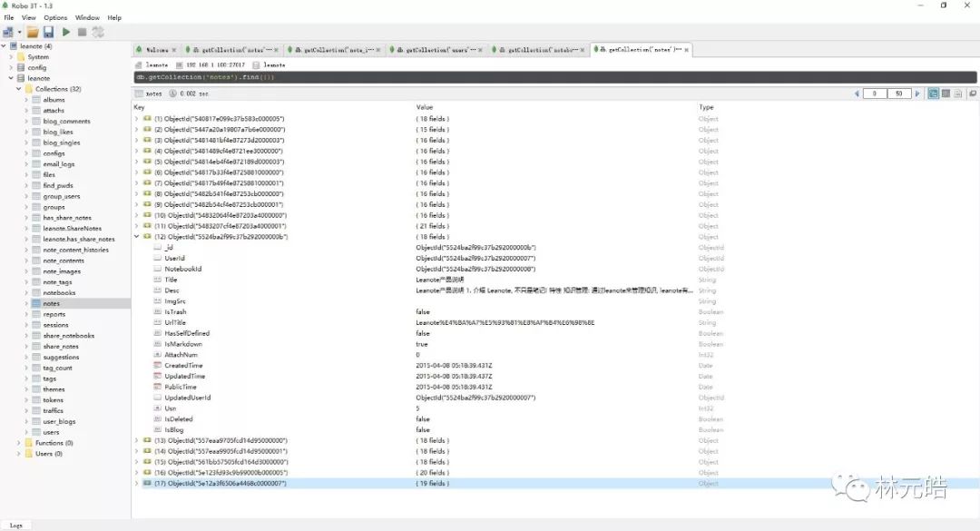The height and width of the screenshot is (531, 980).
Task: Click the CreatedTime date field icon
Action: pyautogui.click(x=158, y=365)
